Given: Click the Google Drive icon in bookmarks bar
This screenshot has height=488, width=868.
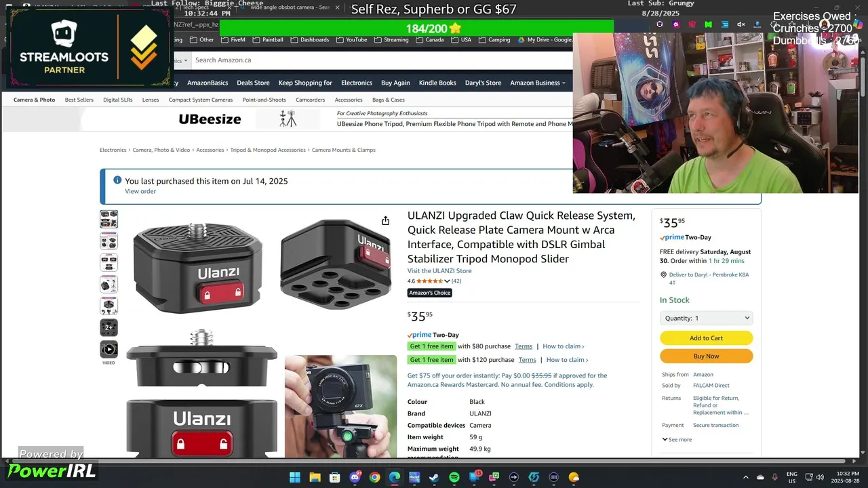Looking at the screenshot, I should [x=521, y=40].
